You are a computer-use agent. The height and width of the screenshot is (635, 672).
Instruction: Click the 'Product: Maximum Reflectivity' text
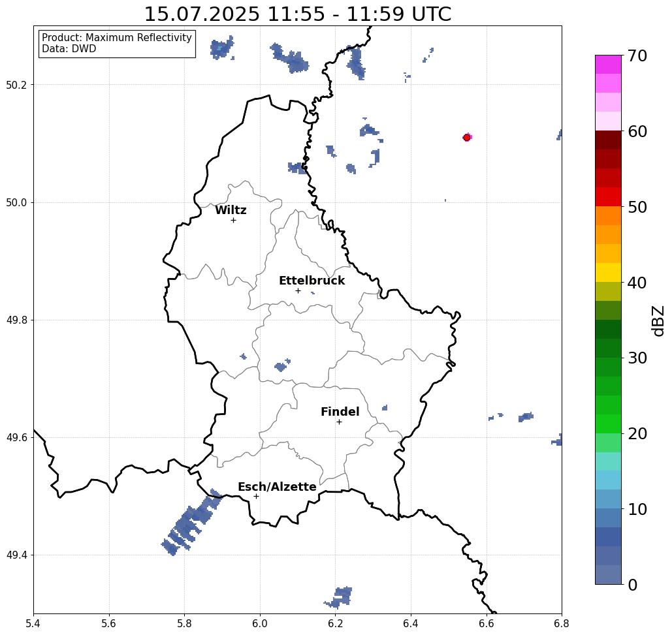tap(116, 38)
